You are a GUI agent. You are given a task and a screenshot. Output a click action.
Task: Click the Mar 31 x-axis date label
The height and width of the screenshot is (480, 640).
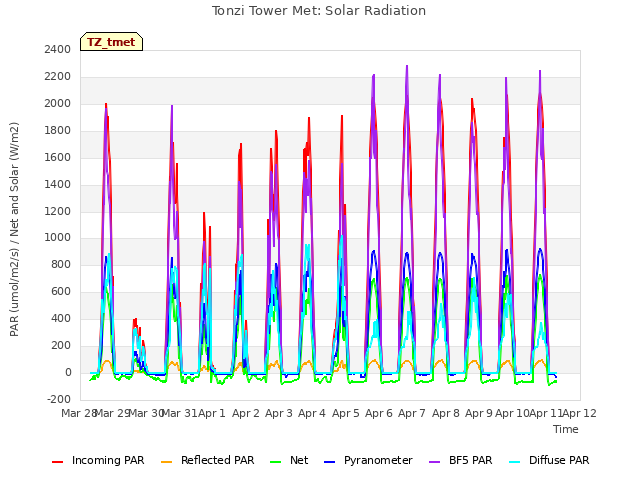[179, 413]
